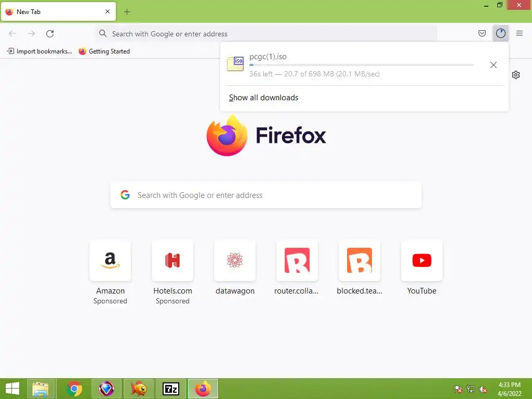Reload the current page
Screen dimensions: 532x399
click(50, 34)
